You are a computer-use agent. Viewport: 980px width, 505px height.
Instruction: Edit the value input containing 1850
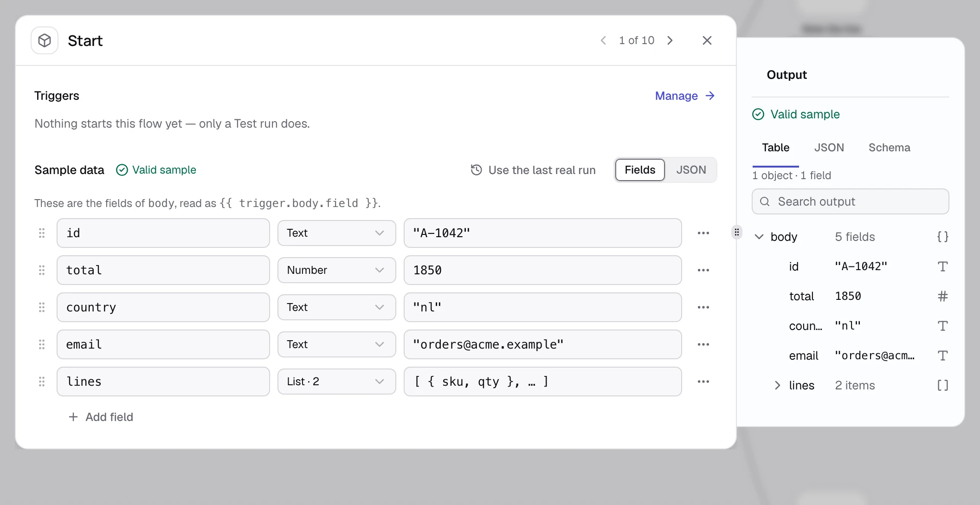point(542,270)
